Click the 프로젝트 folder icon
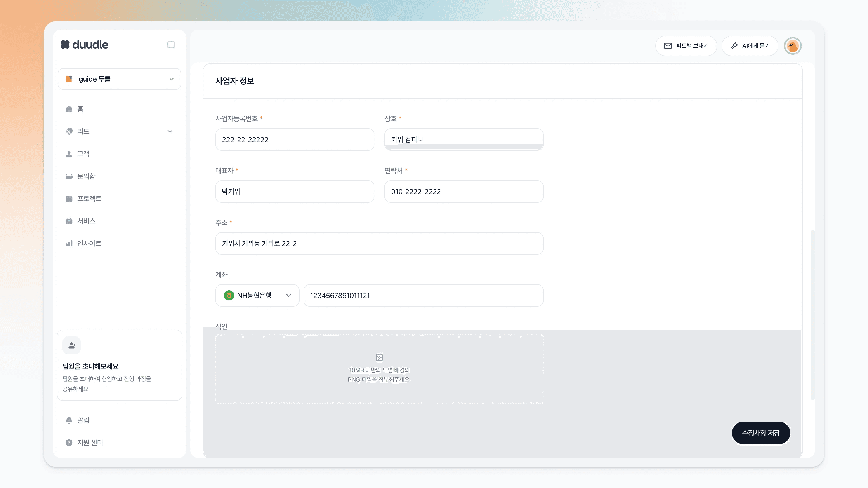 (69, 199)
